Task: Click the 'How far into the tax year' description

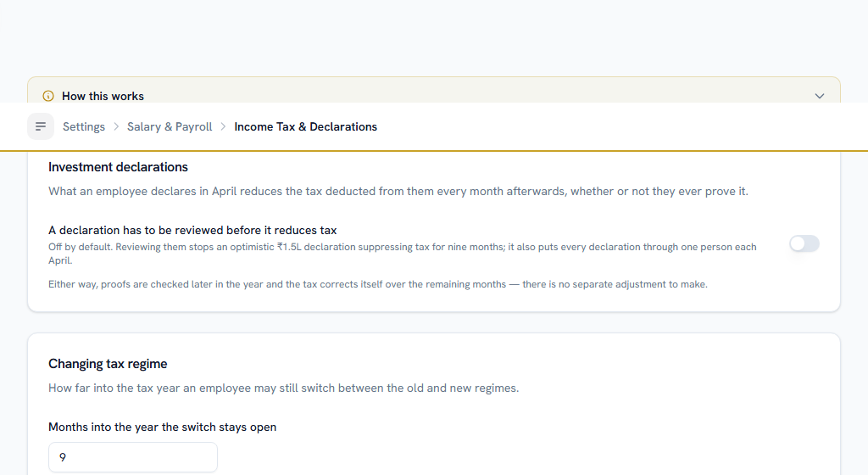Action: point(283,388)
